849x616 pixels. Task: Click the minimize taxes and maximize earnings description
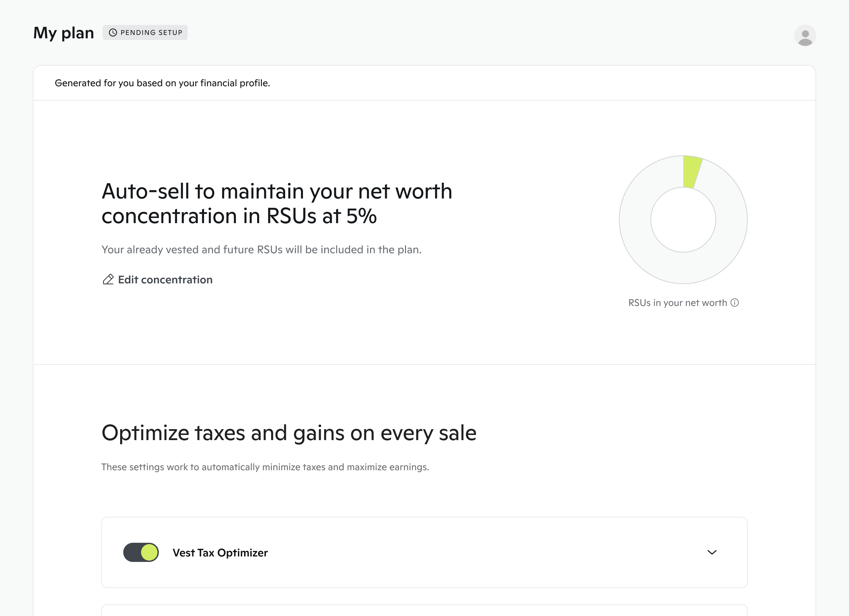pos(265,467)
